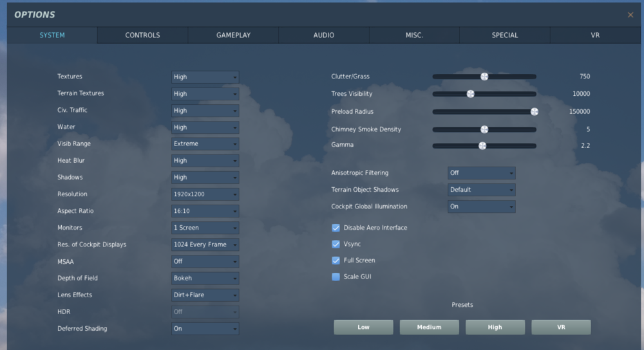Click the Gamma slider handle
The width and height of the screenshot is (644, 350).
482,145
